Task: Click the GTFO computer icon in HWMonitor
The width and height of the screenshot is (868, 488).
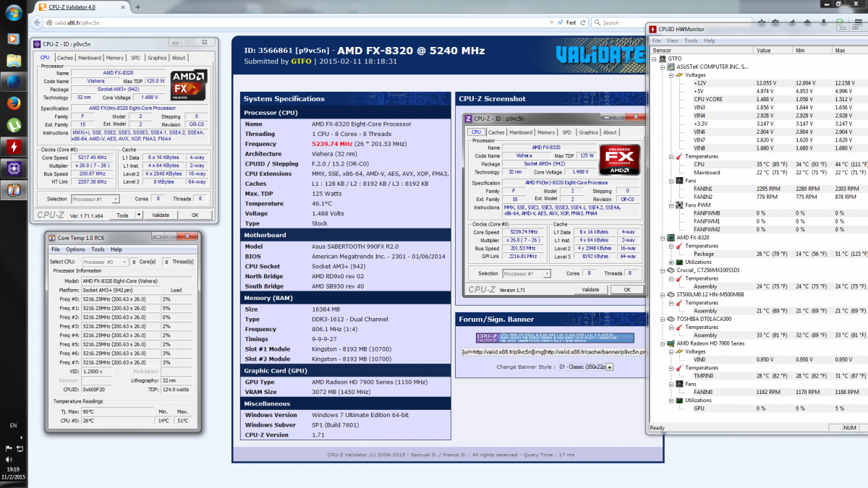Action: click(x=664, y=59)
